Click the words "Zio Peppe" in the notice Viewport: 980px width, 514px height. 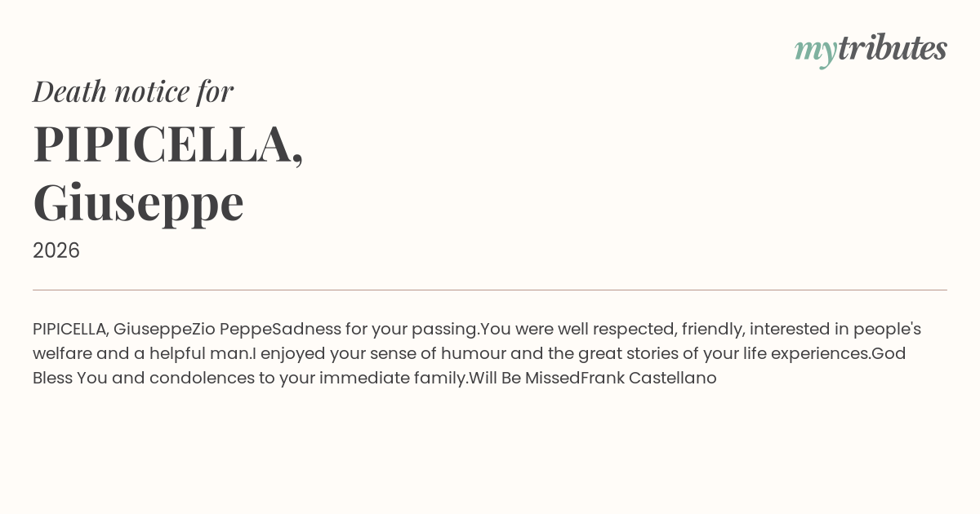tap(231, 329)
